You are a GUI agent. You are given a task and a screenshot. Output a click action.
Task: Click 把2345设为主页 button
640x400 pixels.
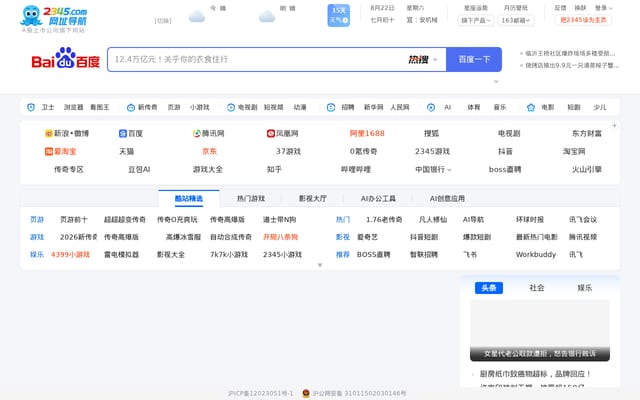583,20
